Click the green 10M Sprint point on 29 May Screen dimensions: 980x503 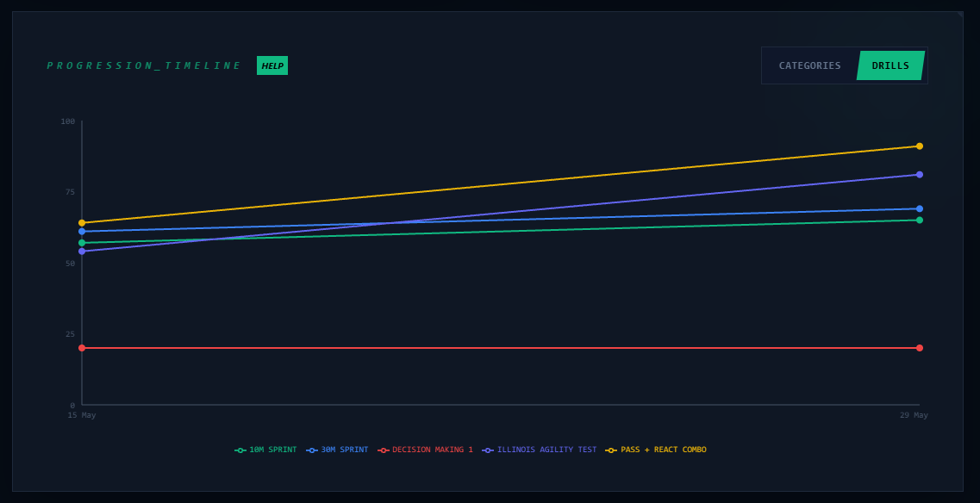(920, 220)
